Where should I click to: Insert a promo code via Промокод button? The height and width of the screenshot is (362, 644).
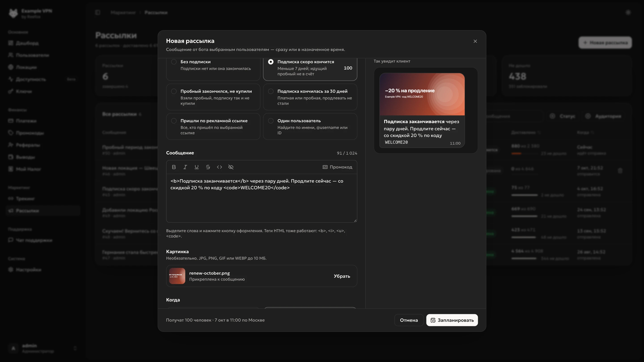click(x=337, y=167)
